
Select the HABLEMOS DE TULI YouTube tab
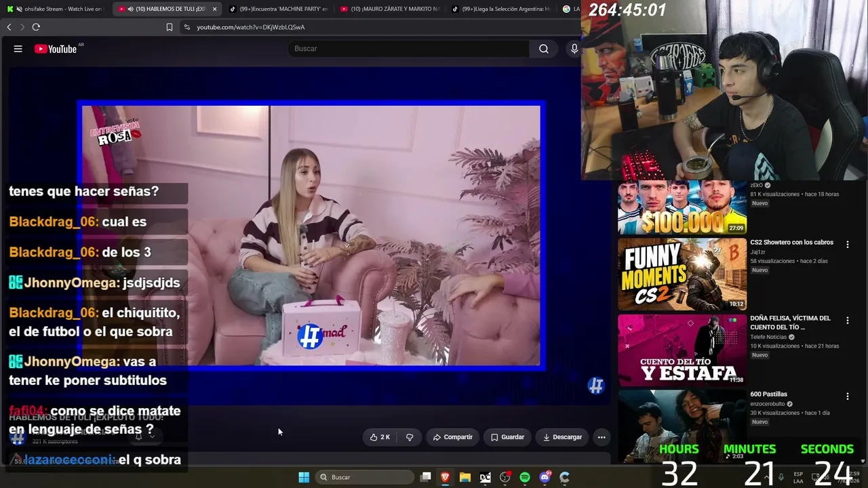tap(167, 9)
